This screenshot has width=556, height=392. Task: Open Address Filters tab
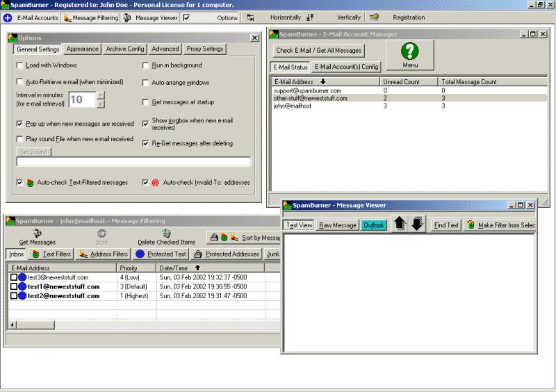(x=104, y=254)
